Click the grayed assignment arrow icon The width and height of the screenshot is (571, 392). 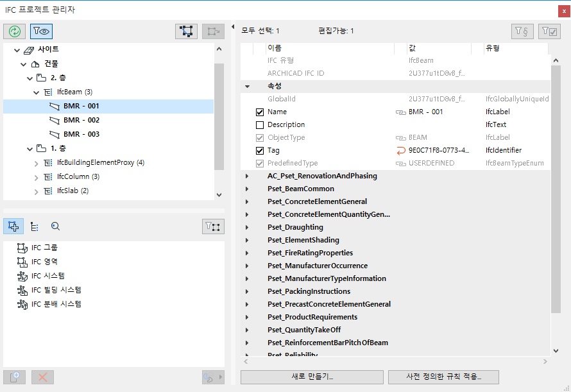click(x=214, y=31)
